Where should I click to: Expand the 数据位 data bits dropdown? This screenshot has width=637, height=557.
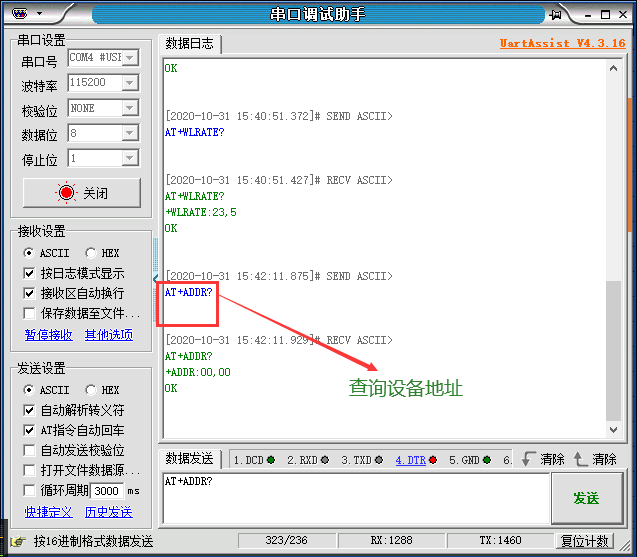[x=130, y=133]
